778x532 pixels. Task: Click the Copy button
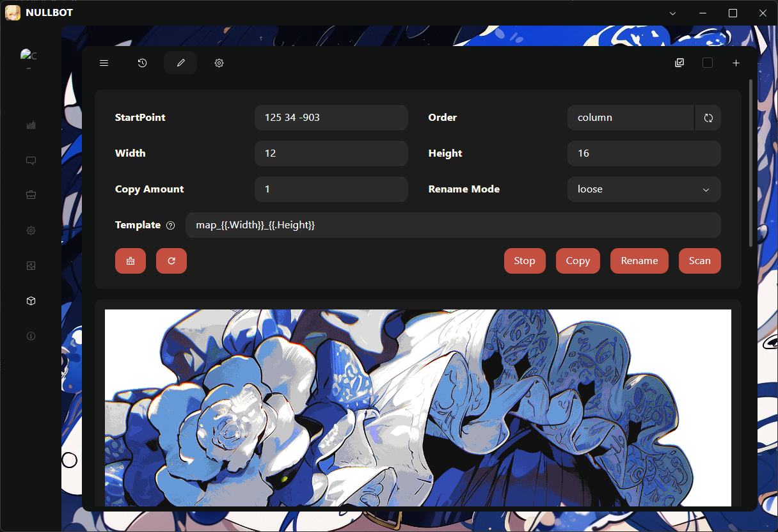tap(578, 261)
